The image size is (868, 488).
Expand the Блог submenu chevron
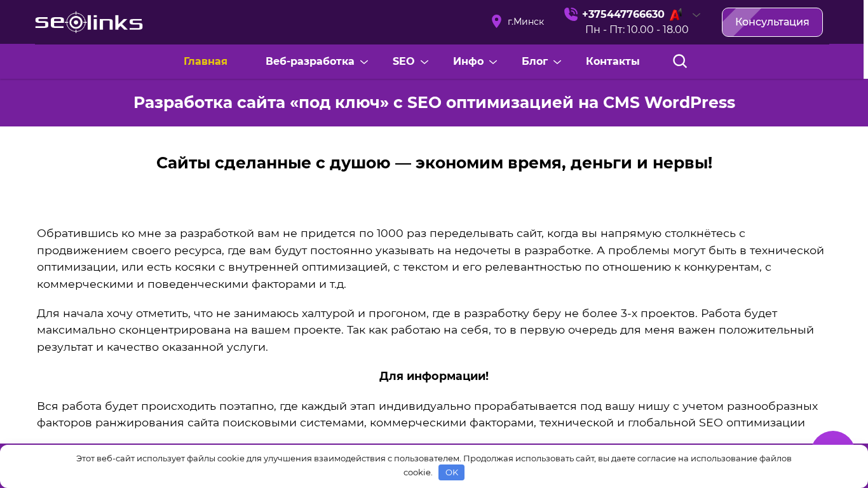point(557,62)
